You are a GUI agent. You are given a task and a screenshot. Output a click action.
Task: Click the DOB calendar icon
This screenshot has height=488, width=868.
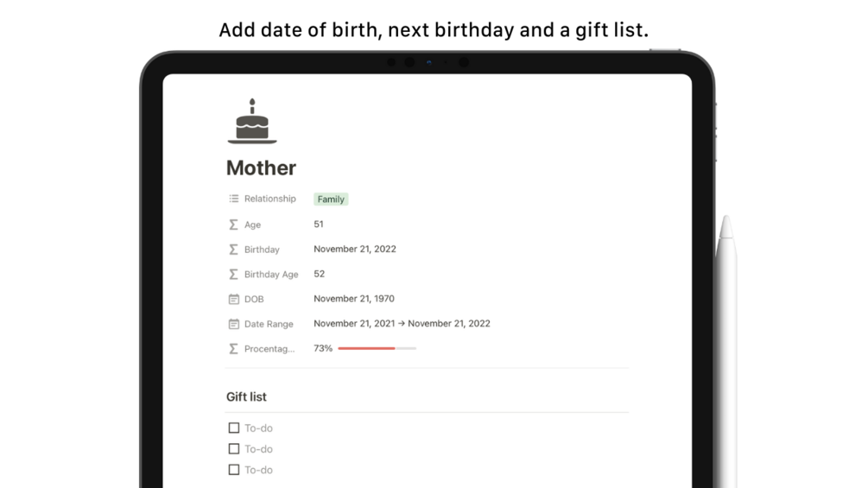(233, 300)
